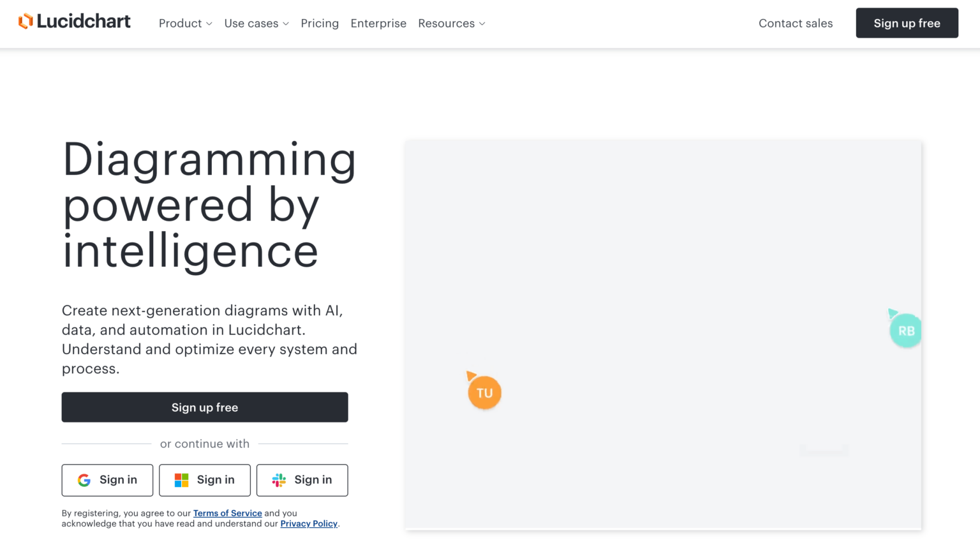
Task: Click the orange TU avatar bubble
Action: tap(484, 393)
